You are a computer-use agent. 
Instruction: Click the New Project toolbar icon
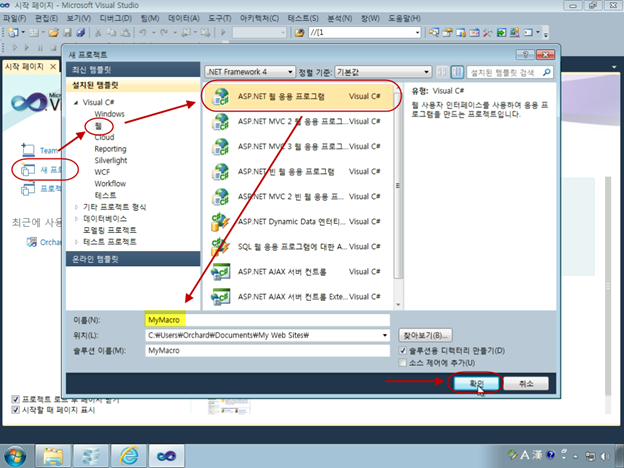tap(13, 33)
